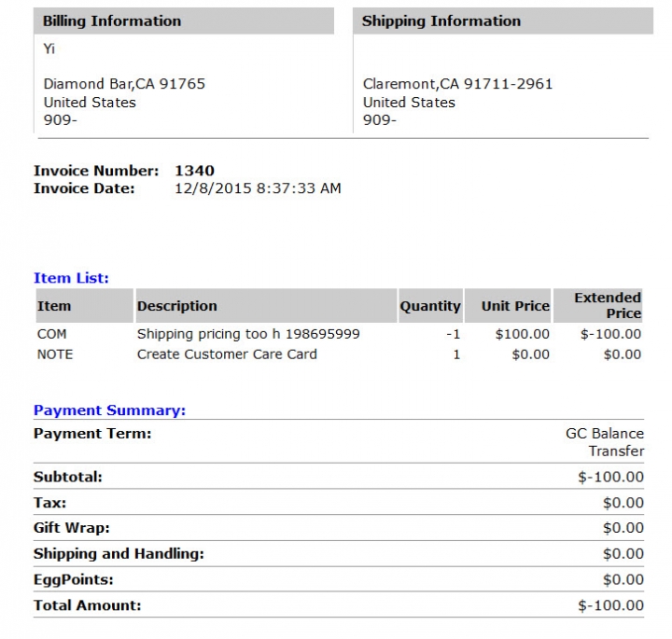Click the invoice date 12/8/2015 value
Viewport: 672px width, 639px height.
click(258, 188)
